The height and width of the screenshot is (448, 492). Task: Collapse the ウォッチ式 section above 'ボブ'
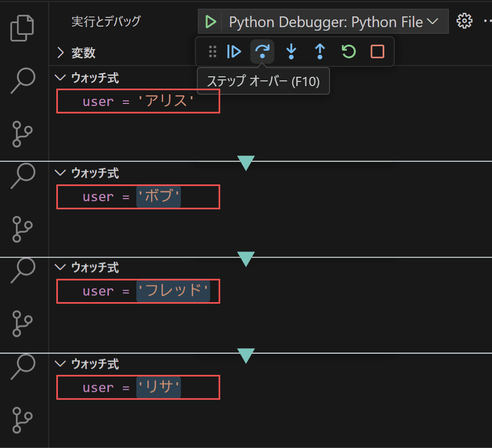tap(60, 173)
